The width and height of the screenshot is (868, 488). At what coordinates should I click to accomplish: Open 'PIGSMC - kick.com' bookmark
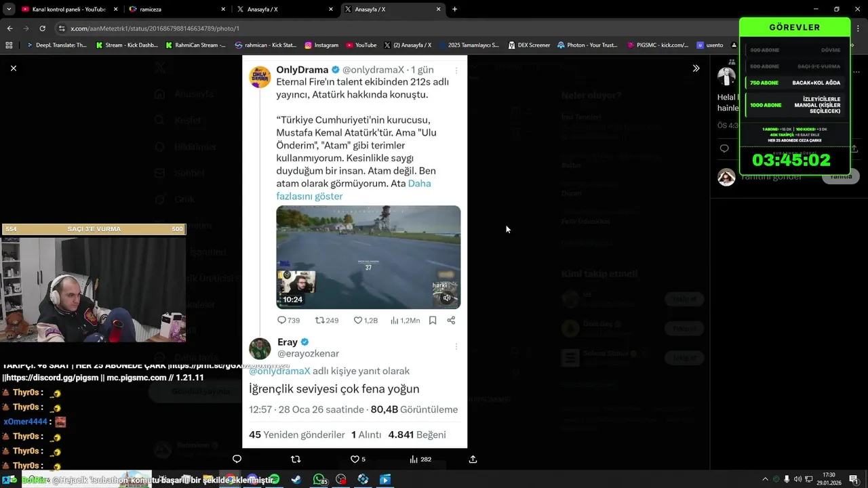[658, 45]
